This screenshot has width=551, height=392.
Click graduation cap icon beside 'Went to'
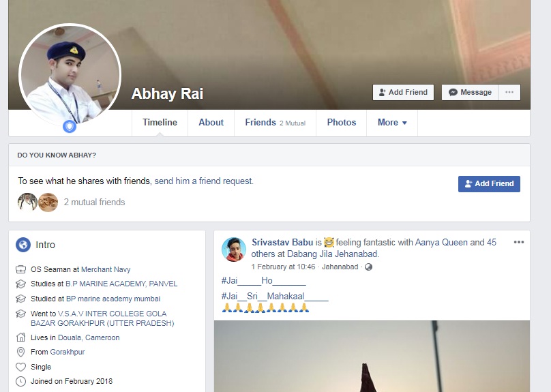click(x=20, y=314)
